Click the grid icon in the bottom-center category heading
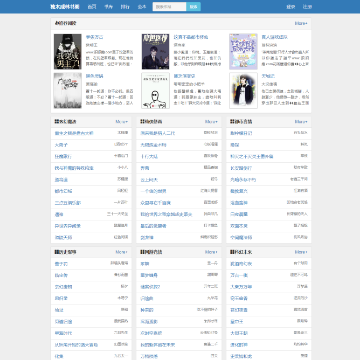Viewport: 360px width, 360px height. tap(142, 252)
